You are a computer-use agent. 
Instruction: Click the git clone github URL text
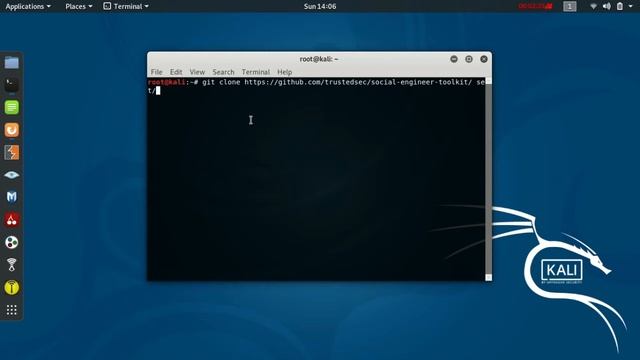(x=358, y=82)
